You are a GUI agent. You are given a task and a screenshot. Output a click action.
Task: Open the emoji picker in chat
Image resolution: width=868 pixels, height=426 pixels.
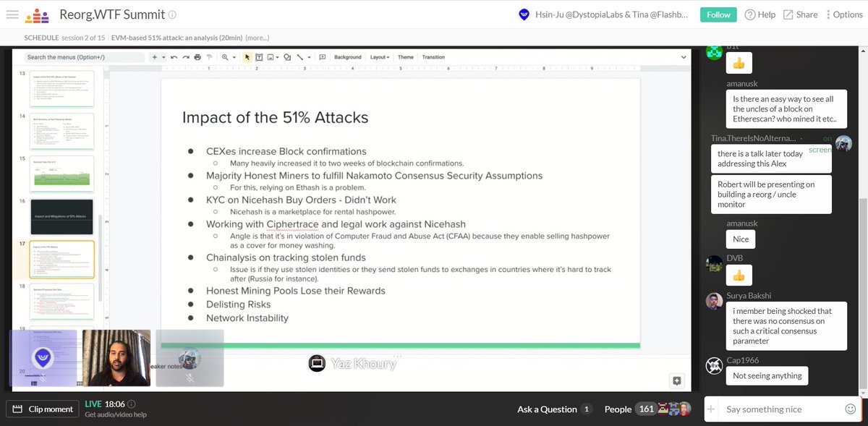pos(851,409)
